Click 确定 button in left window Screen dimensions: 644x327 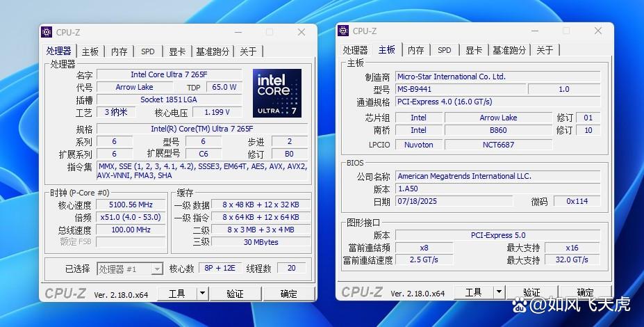(x=289, y=294)
